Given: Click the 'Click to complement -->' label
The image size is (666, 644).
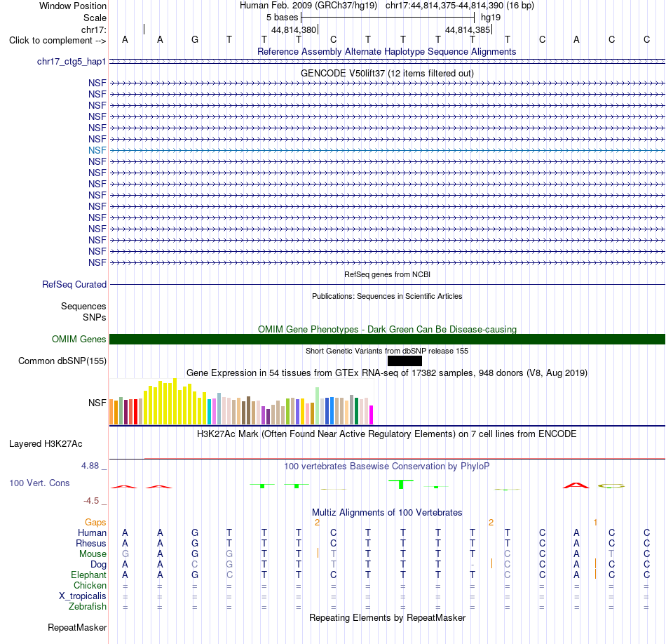Looking at the screenshot, I should click(x=57, y=41).
